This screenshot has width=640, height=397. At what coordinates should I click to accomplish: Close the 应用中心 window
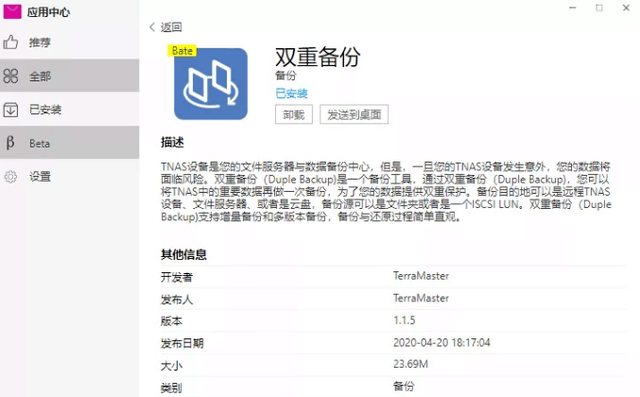tap(626, 8)
